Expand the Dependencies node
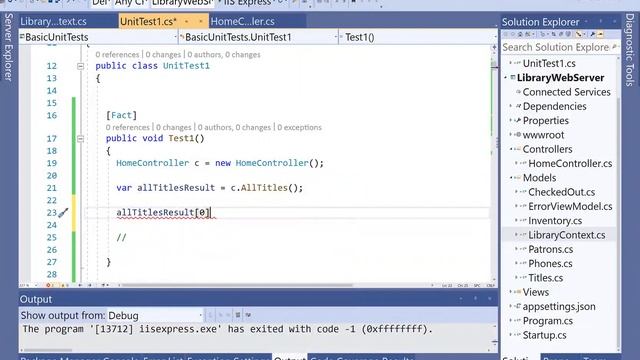Viewport: 640px width, 360px height. (x=511, y=106)
